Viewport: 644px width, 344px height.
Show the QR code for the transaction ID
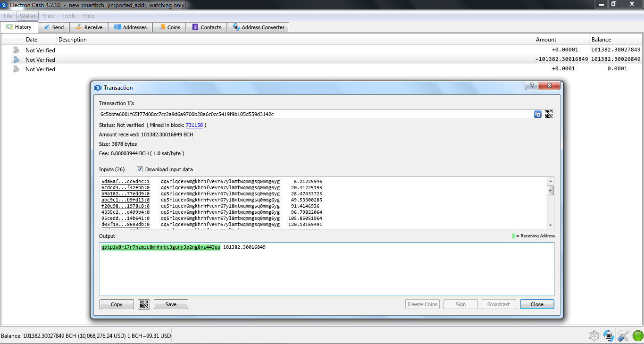(549, 114)
